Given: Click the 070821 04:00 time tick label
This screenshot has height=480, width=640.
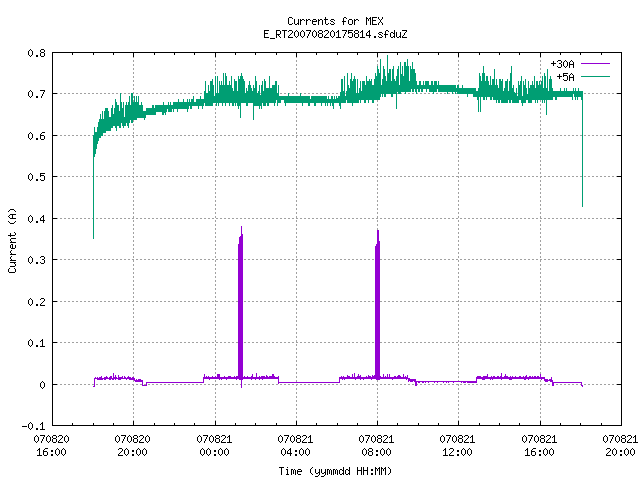Looking at the screenshot, I should coord(295,445).
